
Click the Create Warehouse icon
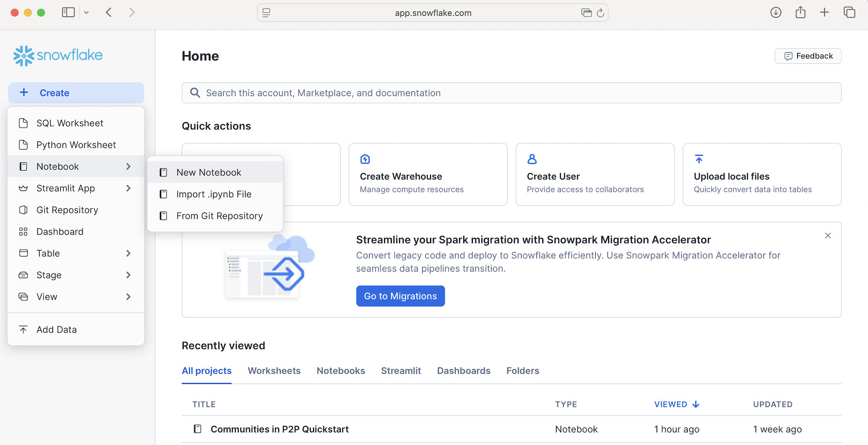[x=365, y=159]
